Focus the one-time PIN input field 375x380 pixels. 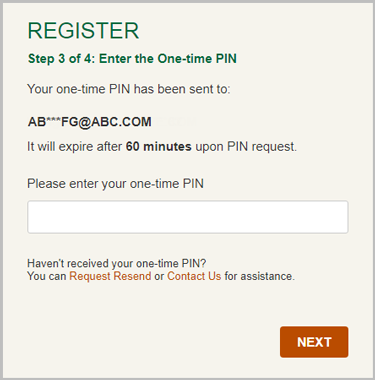188,217
